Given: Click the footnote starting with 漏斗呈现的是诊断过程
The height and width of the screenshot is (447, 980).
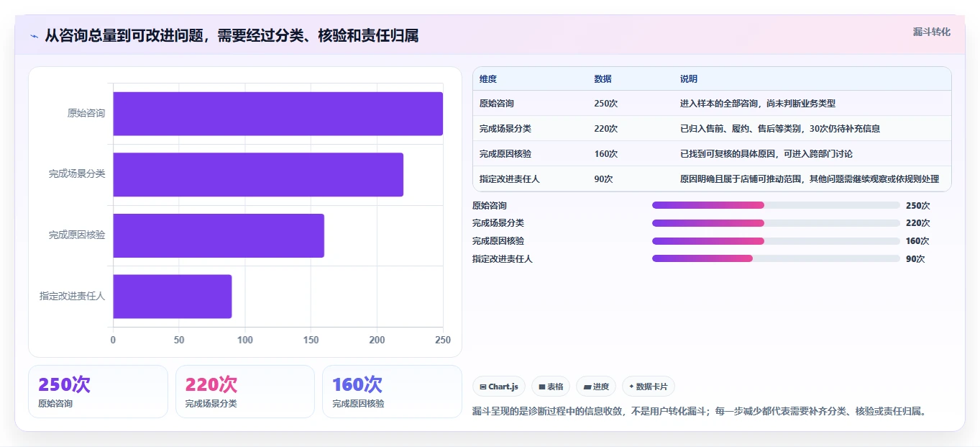Looking at the screenshot, I should point(701,412).
